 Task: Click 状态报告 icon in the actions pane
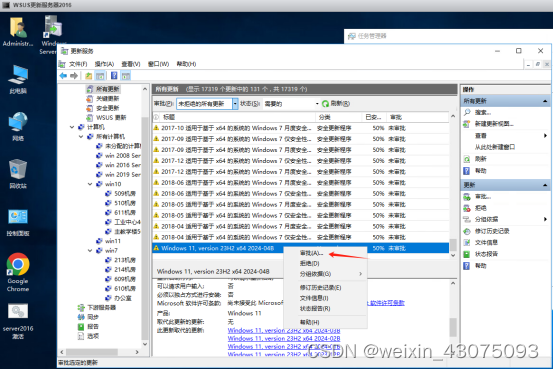point(467,254)
